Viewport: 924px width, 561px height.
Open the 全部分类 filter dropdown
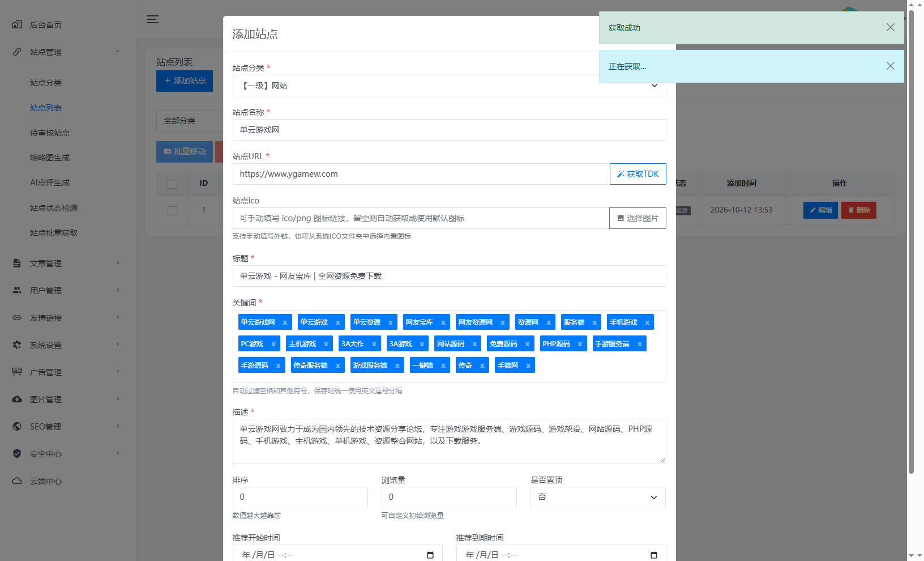point(190,121)
